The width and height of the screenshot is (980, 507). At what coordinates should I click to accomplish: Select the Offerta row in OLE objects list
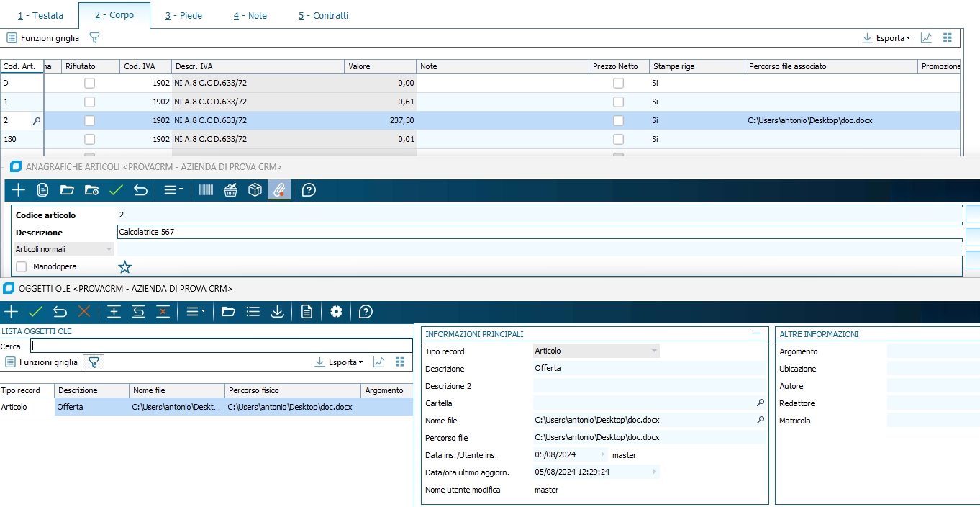pyautogui.click(x=69, y=408)
